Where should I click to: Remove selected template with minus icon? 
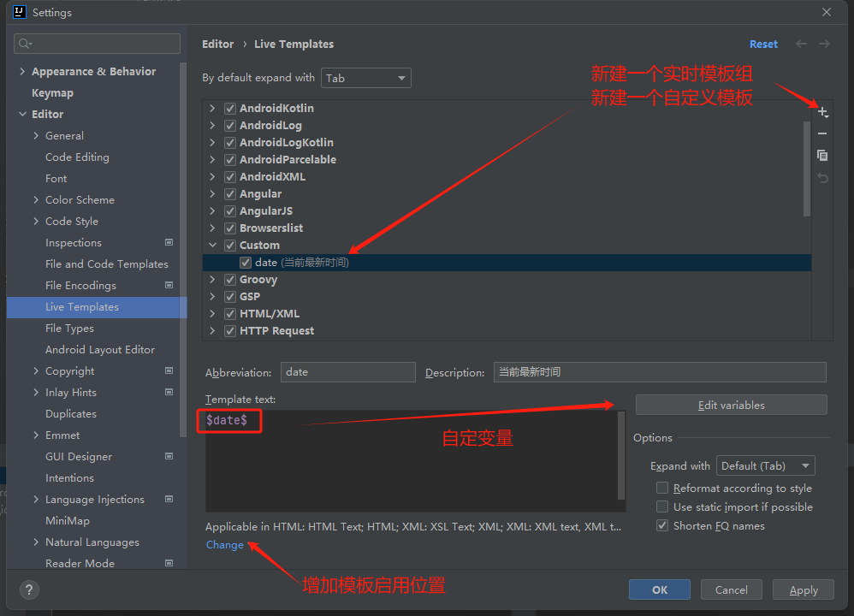coord(822,133)
